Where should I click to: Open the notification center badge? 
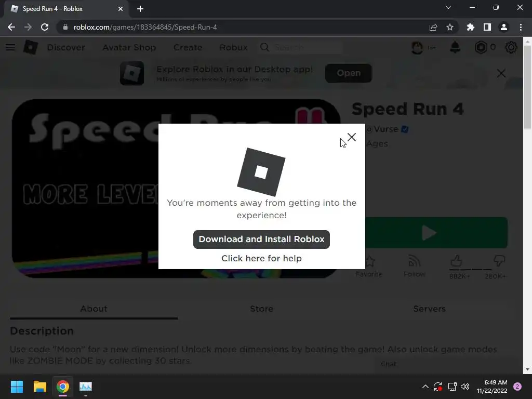pyautogui.click(x=517, y=387)
